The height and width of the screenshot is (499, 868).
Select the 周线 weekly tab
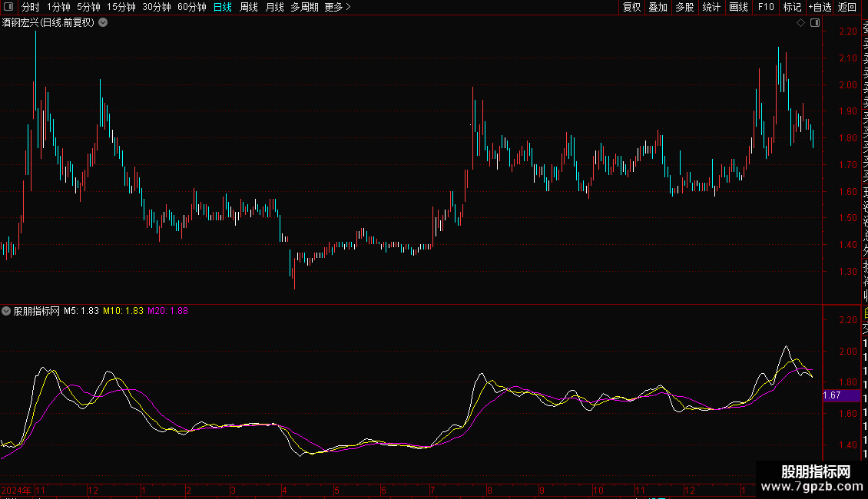pos(249,7)
